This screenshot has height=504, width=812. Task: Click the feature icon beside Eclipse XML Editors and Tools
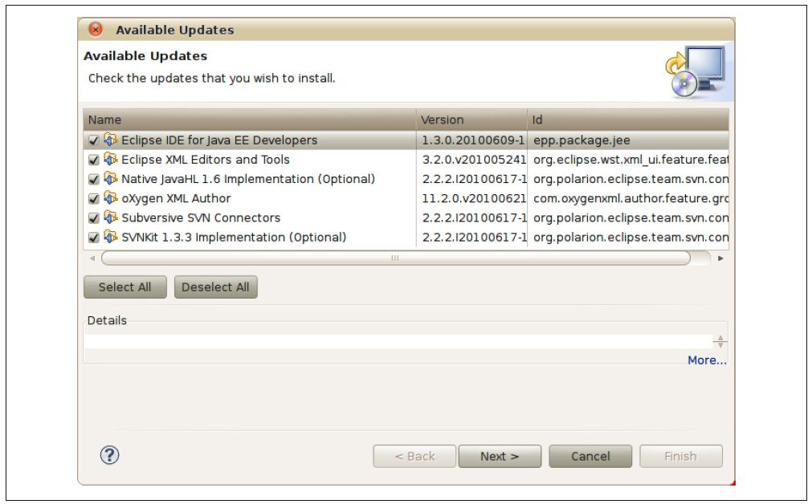110,159
